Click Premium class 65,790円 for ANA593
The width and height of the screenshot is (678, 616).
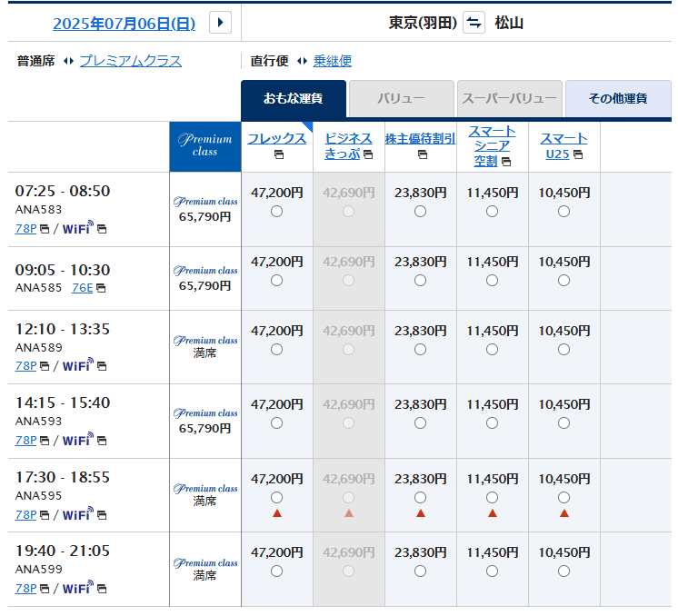(x=205, y=422)
